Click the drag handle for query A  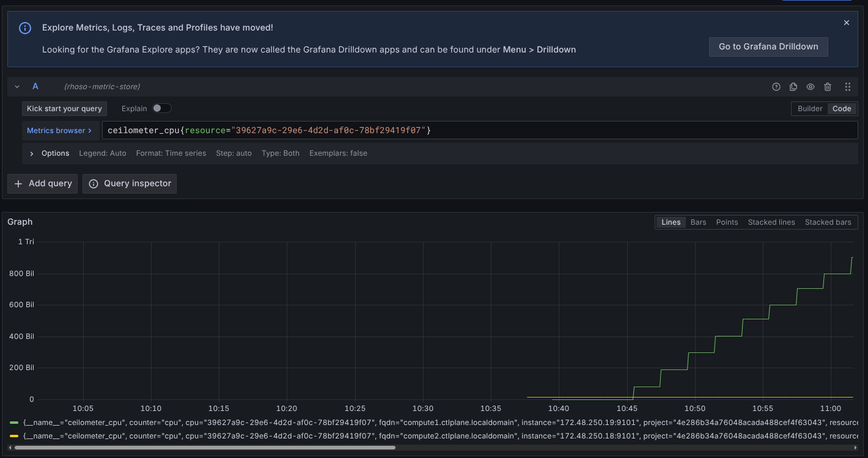(847, 87)
